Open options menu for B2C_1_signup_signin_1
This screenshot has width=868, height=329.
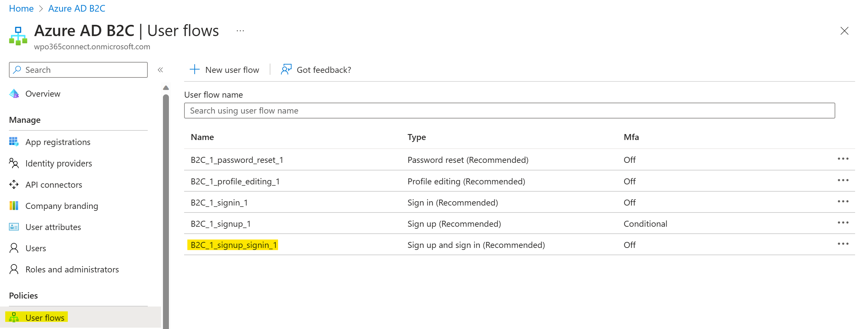843,244
